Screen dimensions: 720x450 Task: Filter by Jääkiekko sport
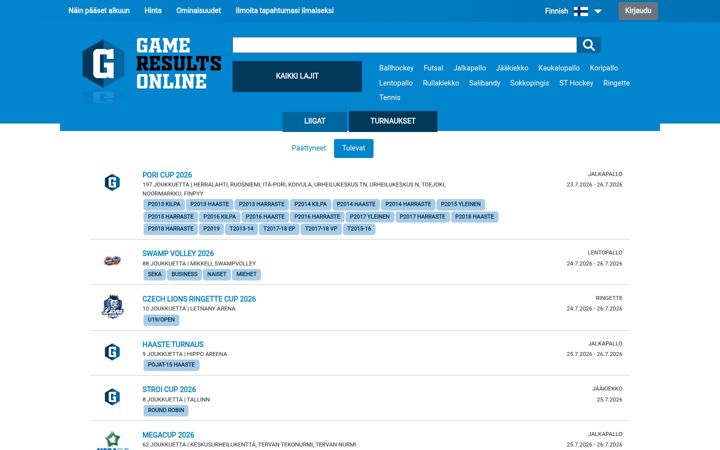(512, 68)
